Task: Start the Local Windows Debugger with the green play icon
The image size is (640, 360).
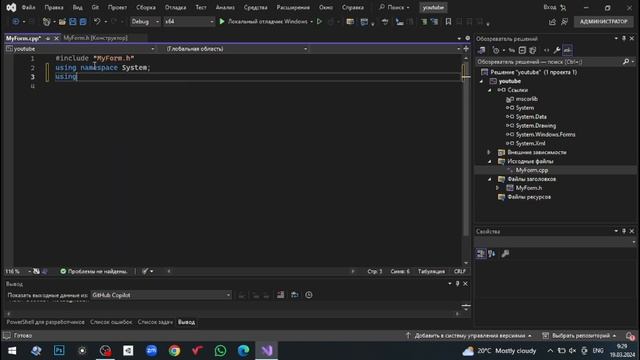Action: pyautogui.click(x=222, y=21)
